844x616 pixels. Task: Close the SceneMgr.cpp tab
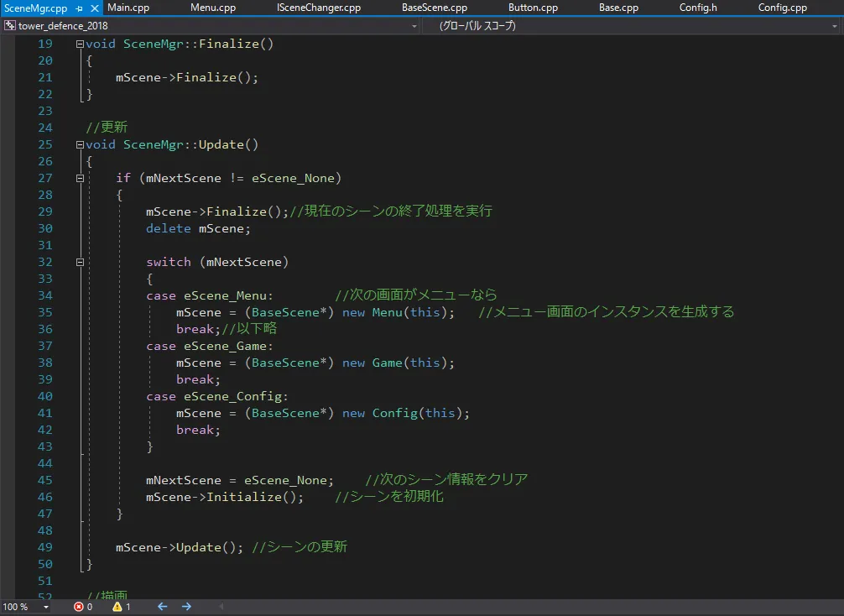(93, 8)
